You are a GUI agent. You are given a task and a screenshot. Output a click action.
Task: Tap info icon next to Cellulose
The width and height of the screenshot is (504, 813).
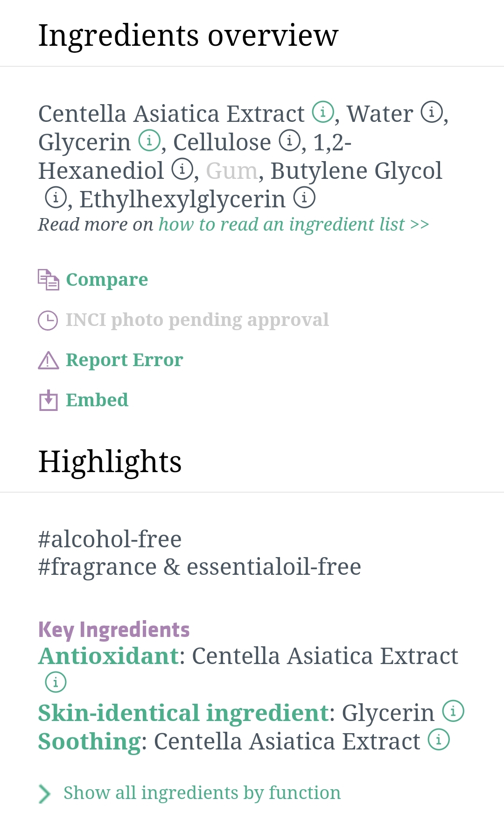coord(290,141)
